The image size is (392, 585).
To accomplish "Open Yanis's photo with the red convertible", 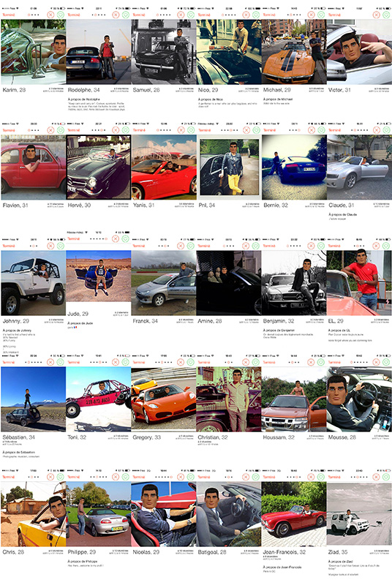I will [x=164, y=167].
